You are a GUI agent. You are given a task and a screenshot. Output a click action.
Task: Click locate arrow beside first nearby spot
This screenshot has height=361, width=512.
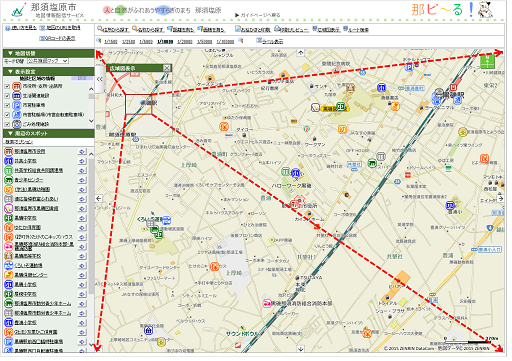[x=83, y=153]
